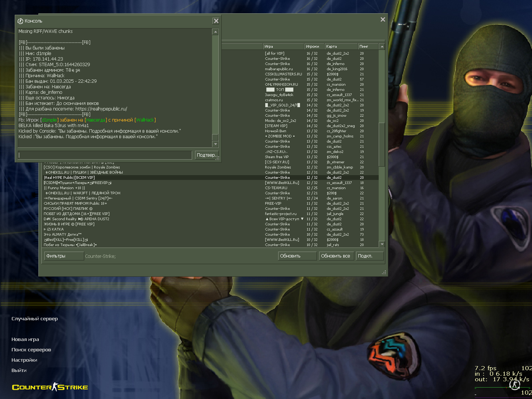Screen dimensions: 532x399
Task: Sort servers by Игра column header
Action: (x=284, y=47)
